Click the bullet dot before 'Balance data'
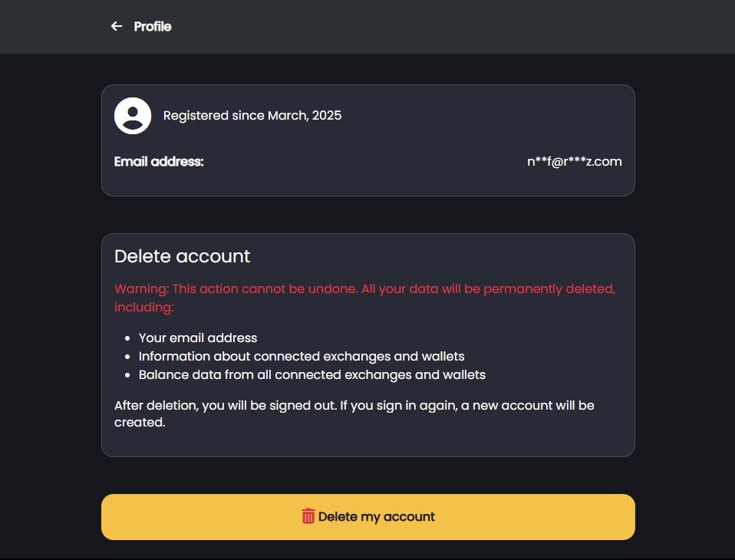The image size is (735, 560). tap(127, 375)
